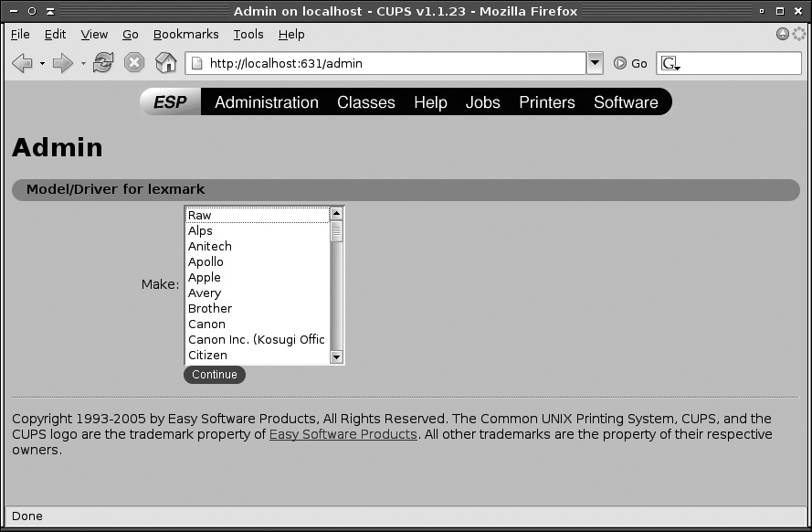Open the address bar history dropdown arrow
Image resolution: width=812 pixels, height=532 pixels.
point(596,64)
